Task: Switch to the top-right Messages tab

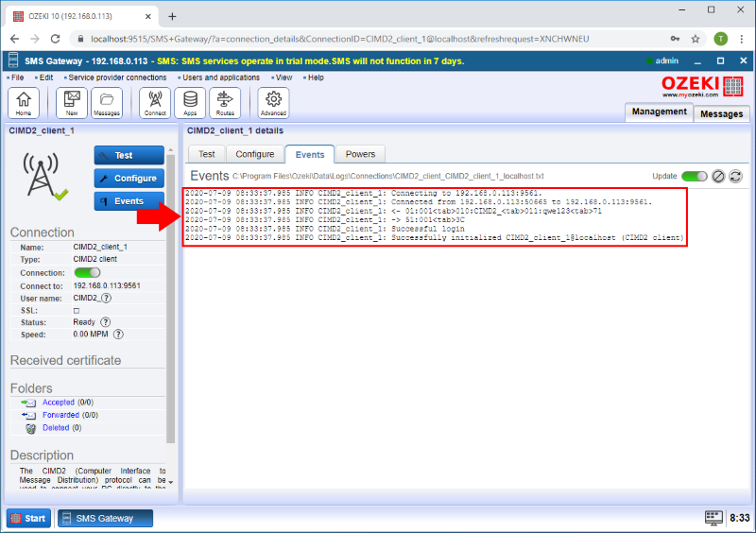Action: click(721, 113)
